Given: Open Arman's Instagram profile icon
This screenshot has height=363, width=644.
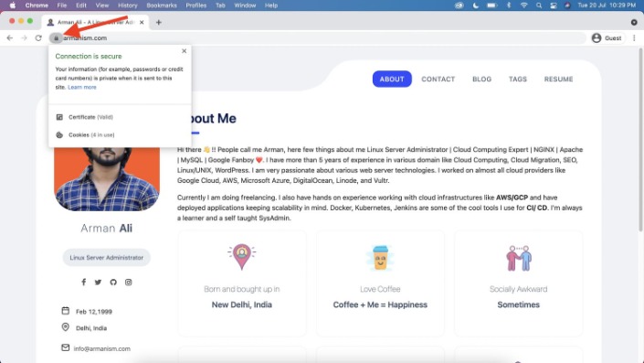Looking at the screenshot, I should pos(128,282).
